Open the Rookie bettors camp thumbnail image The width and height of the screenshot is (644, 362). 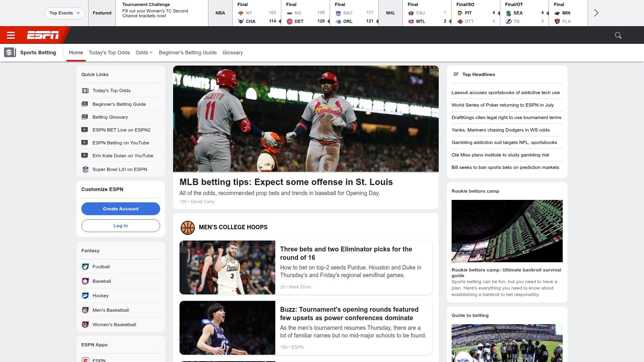tap(507, 231)
